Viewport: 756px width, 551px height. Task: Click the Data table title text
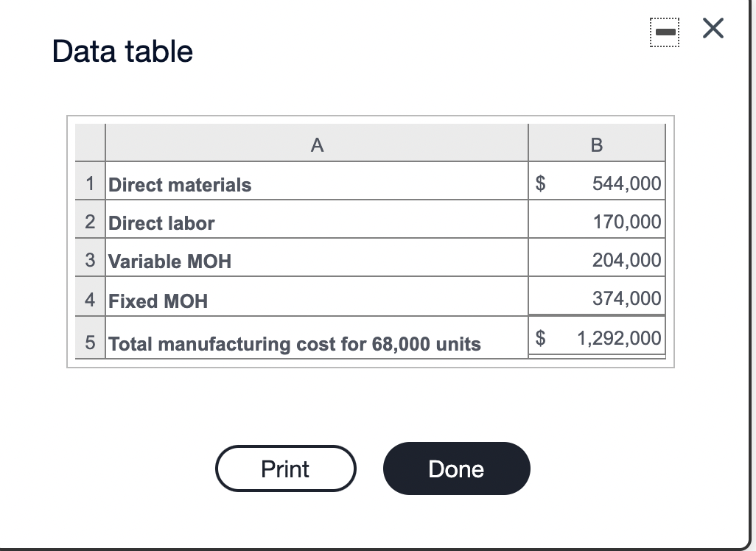pyautogui.click(x=122, y=52)
